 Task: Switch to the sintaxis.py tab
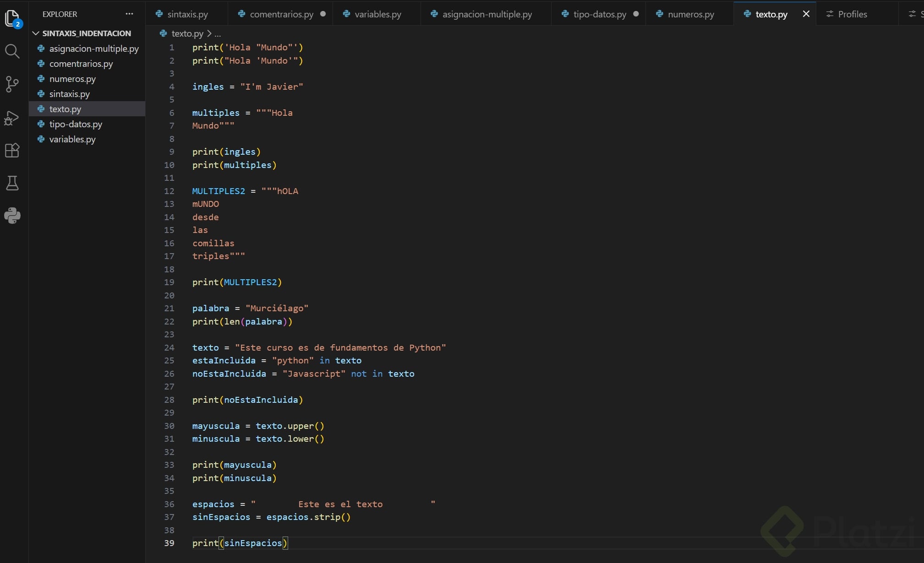[x=187, y=14]
